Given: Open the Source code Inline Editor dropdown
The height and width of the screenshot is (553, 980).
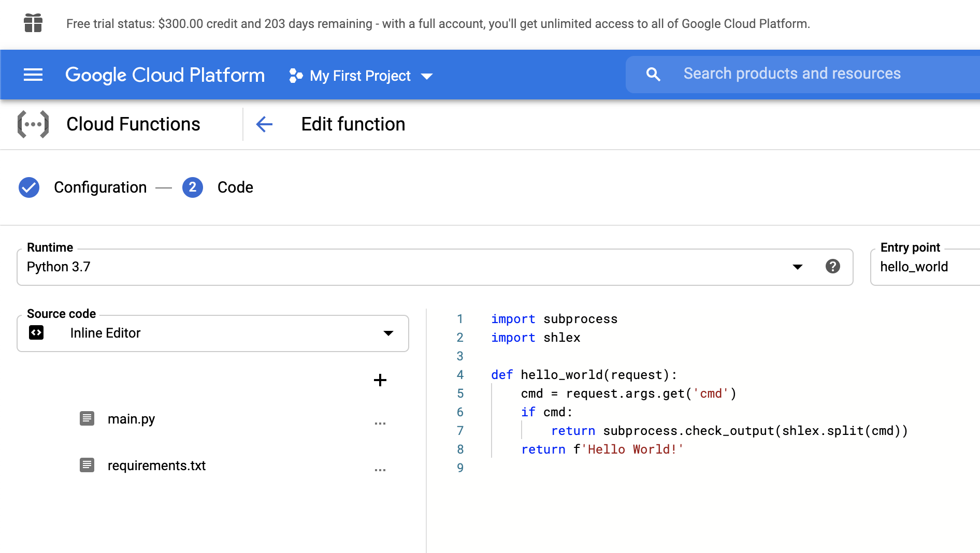Looking at the screenshot, I should [213, 333].
